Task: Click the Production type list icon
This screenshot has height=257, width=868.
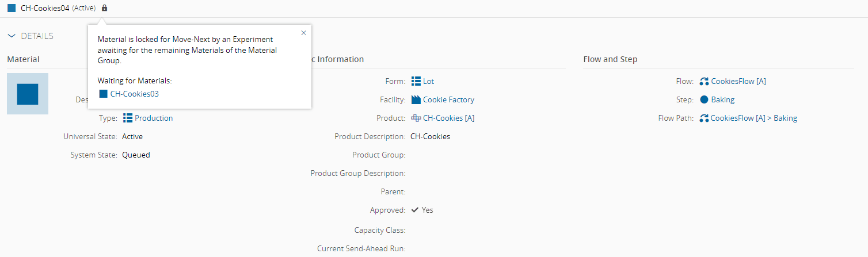Action: point(128,118)
